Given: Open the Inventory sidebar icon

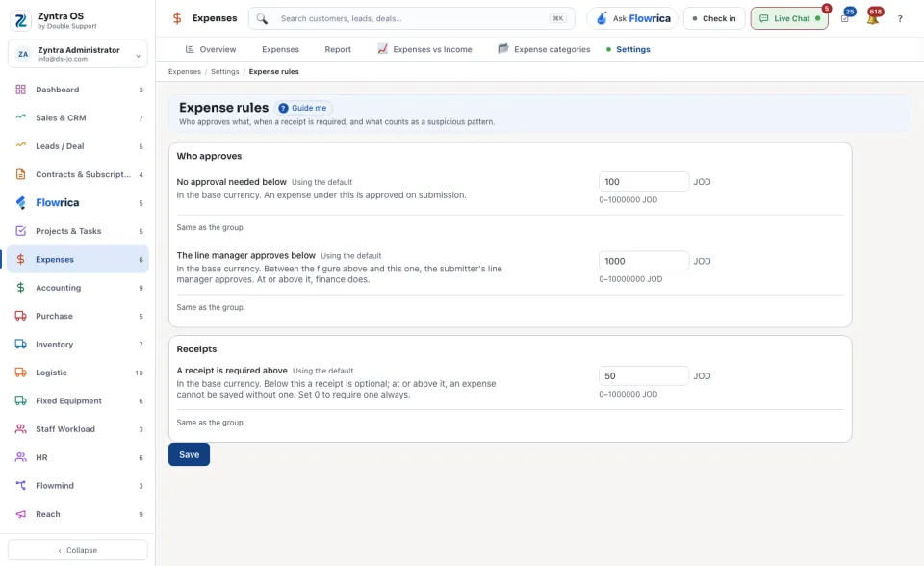Looking at the screenshot, I should point(20,345).
